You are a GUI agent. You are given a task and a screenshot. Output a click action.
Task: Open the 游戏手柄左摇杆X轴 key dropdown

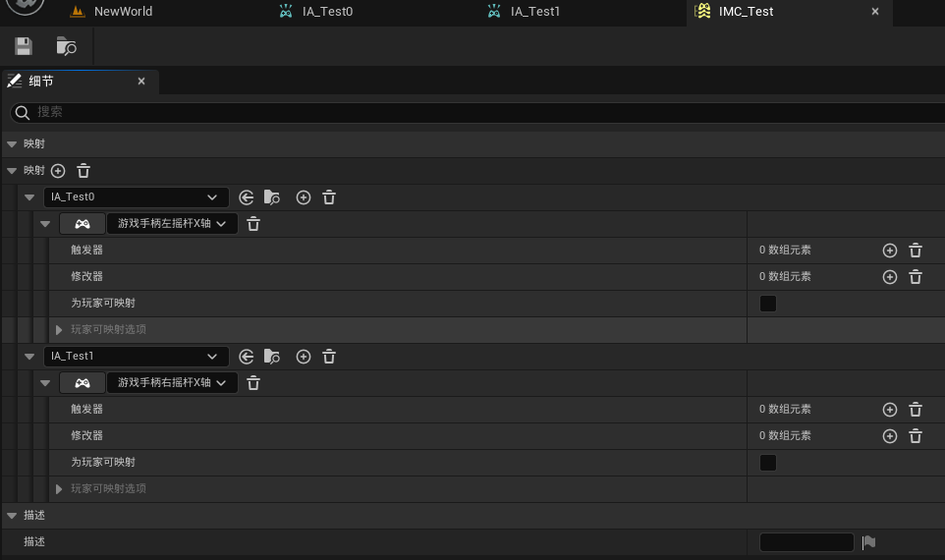pos(172,224)
